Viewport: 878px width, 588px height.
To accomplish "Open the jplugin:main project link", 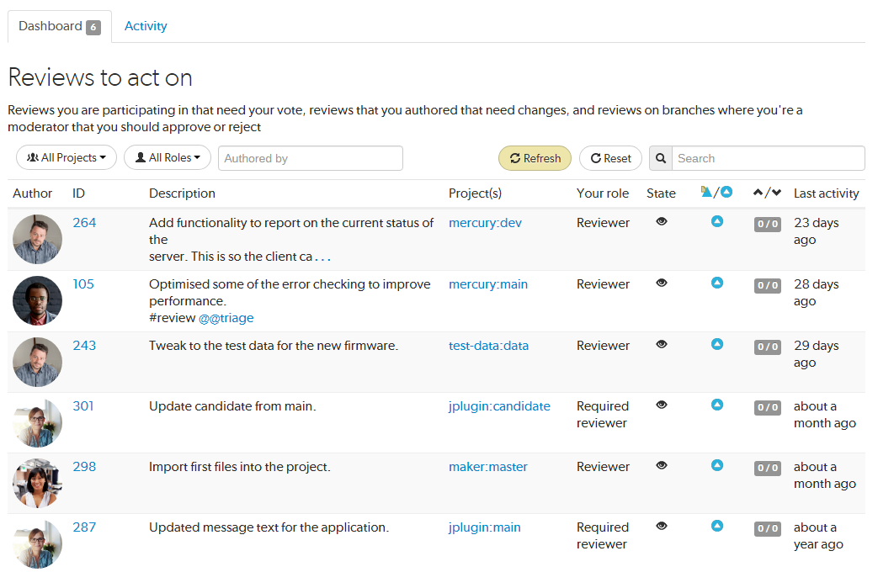I will (485, 527).
